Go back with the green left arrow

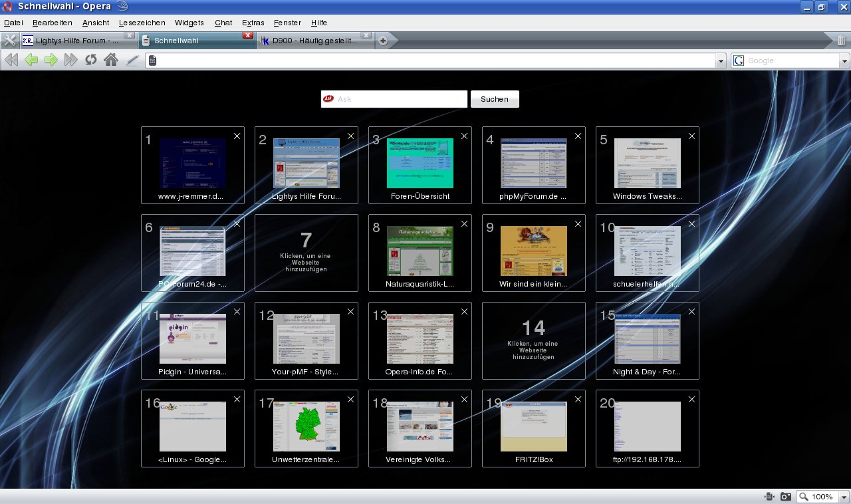[31, 61]
